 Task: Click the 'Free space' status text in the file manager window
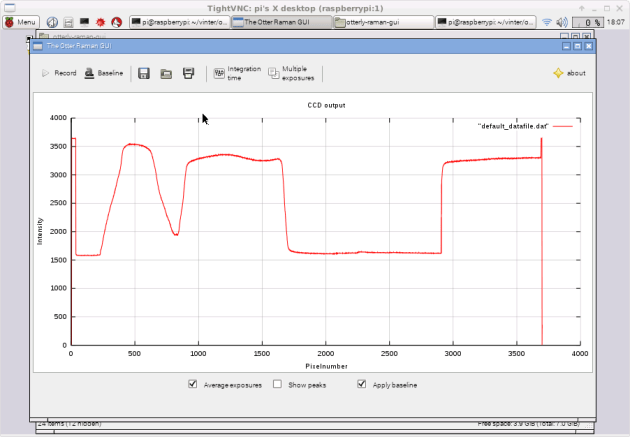[x=529, y=424]
